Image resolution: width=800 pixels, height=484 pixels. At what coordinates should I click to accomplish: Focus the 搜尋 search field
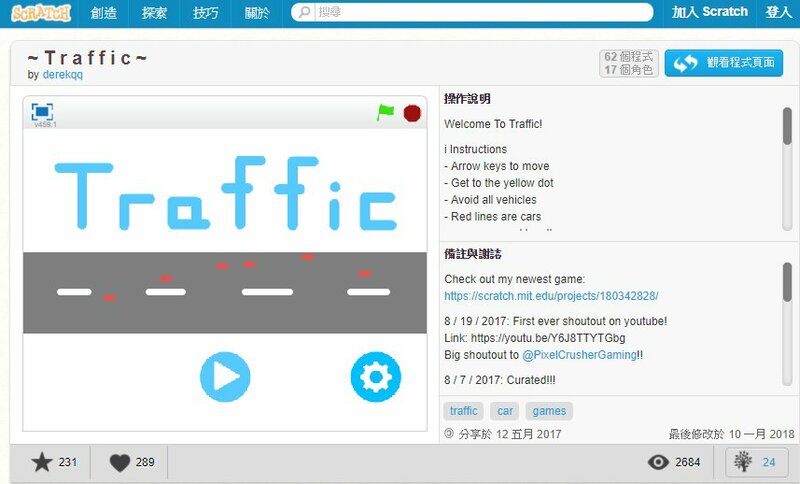(472, 12)
